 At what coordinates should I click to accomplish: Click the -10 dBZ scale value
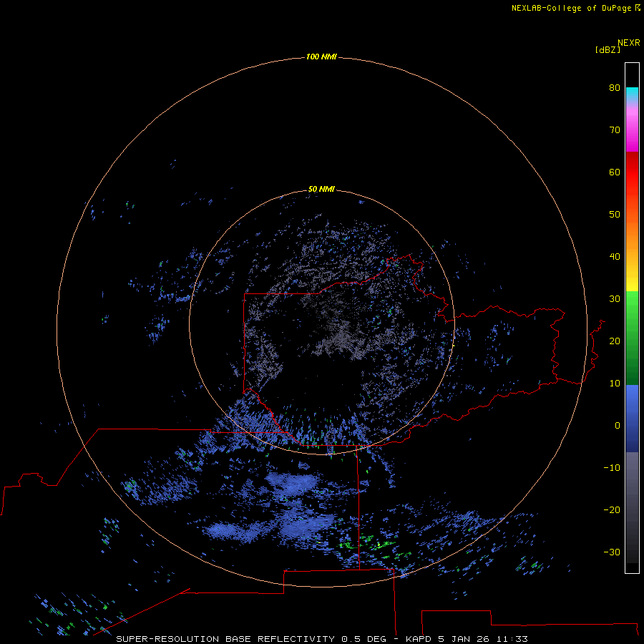click(x=612, y=467)
